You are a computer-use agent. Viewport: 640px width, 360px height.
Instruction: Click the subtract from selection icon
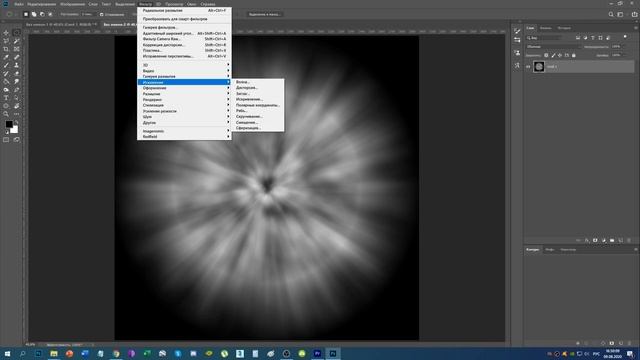(42, 14)
